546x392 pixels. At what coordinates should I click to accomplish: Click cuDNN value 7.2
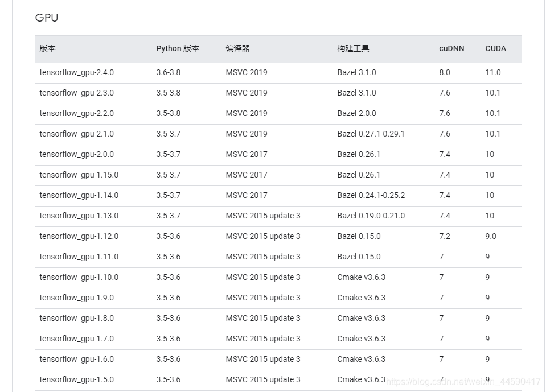pos(445,237)
